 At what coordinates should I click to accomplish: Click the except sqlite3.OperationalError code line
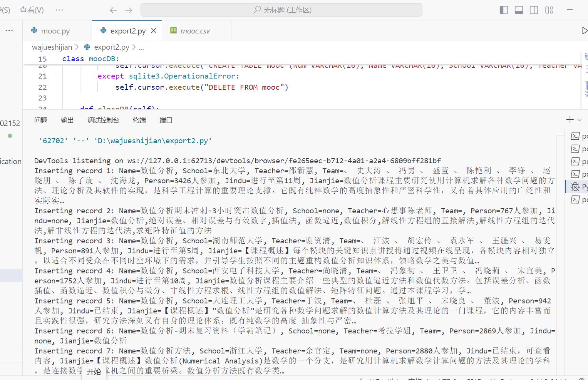(168, 76)
